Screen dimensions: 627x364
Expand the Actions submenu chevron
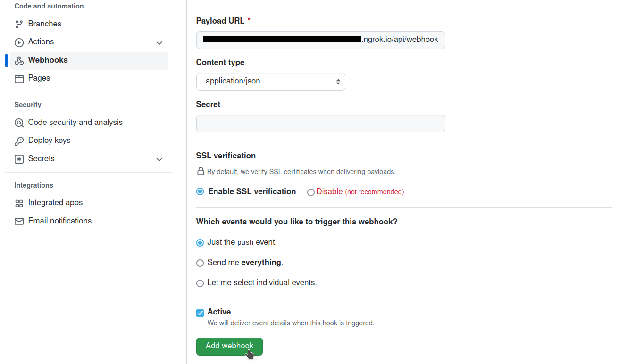pos(159,43)
